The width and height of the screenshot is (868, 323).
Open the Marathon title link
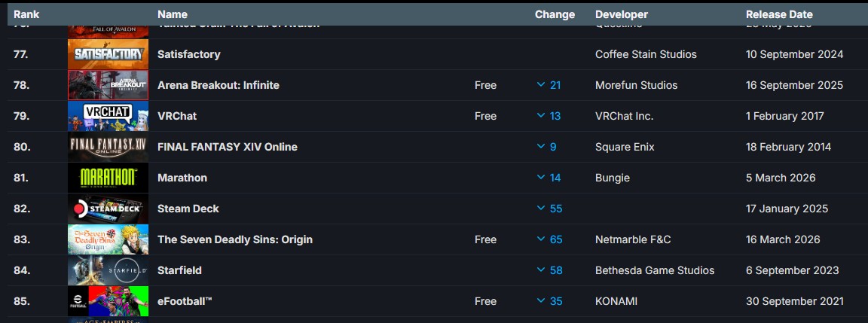coord(182,178)
